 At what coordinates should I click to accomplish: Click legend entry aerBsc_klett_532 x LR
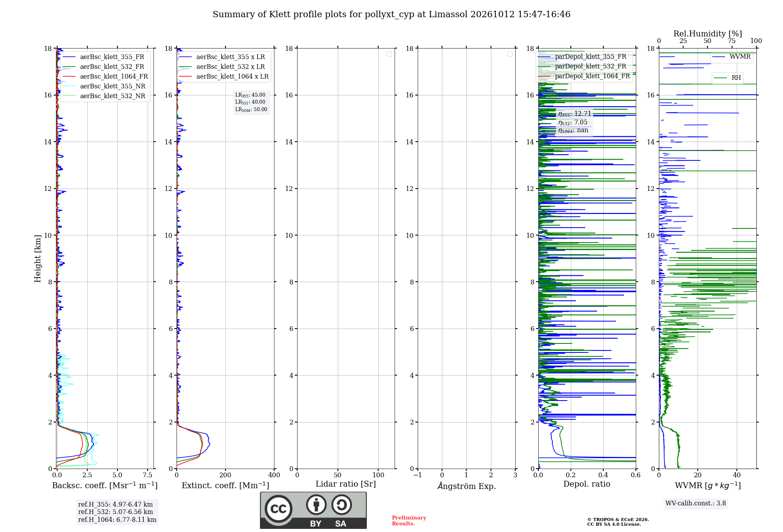point(222,67)
